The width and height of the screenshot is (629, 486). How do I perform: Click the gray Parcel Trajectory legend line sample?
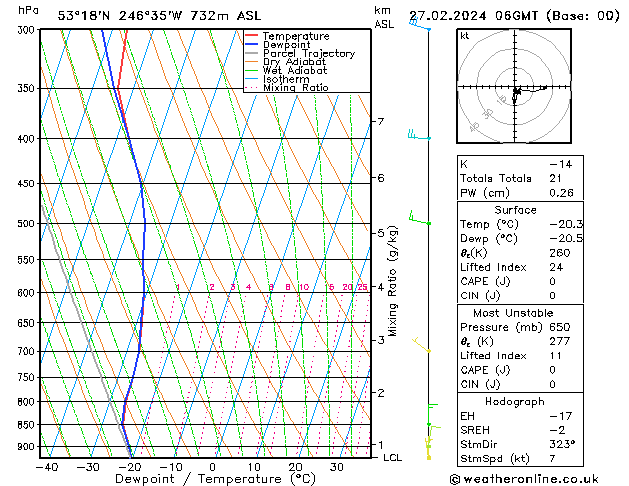coord(252,53)
